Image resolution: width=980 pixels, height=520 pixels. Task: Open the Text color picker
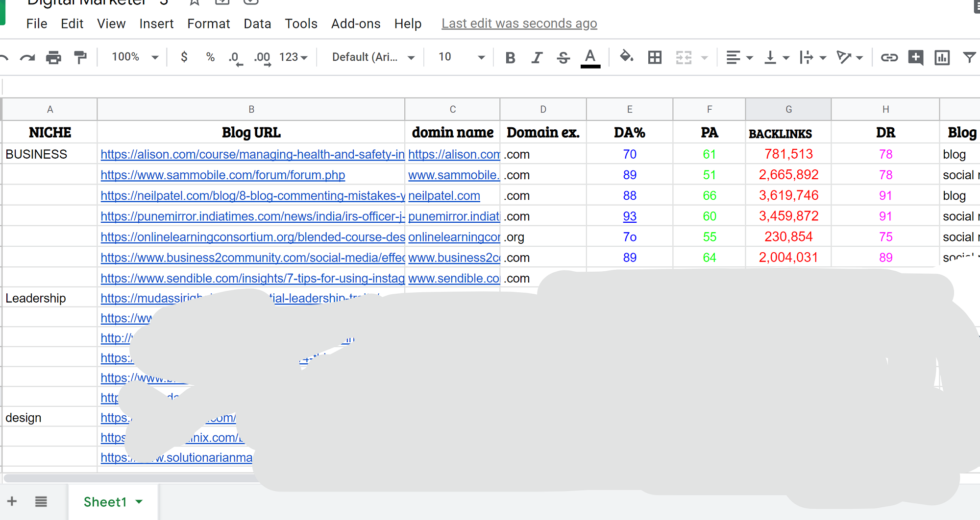(590, 57)
